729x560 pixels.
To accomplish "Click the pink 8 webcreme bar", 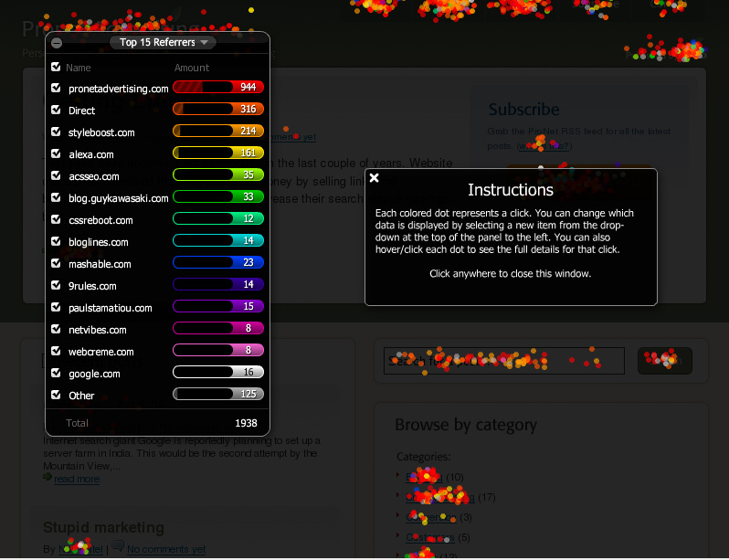I will 218,350.
